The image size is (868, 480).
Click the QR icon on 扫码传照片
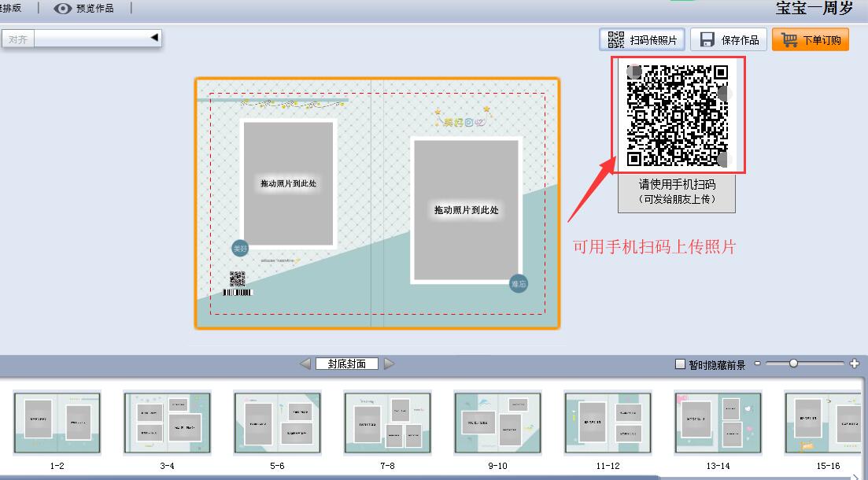[x=615, y=40]
